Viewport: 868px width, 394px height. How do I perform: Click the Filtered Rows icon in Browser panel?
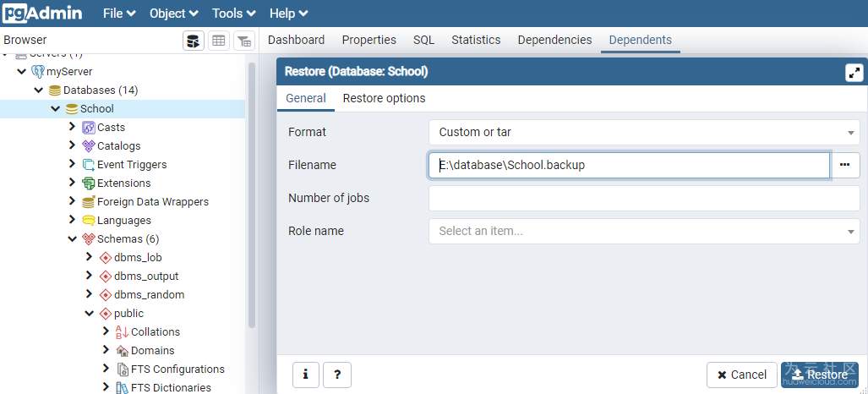point(243,41)
